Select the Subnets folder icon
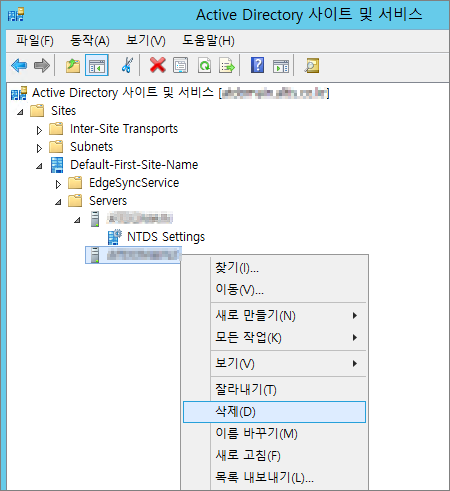 56,147
